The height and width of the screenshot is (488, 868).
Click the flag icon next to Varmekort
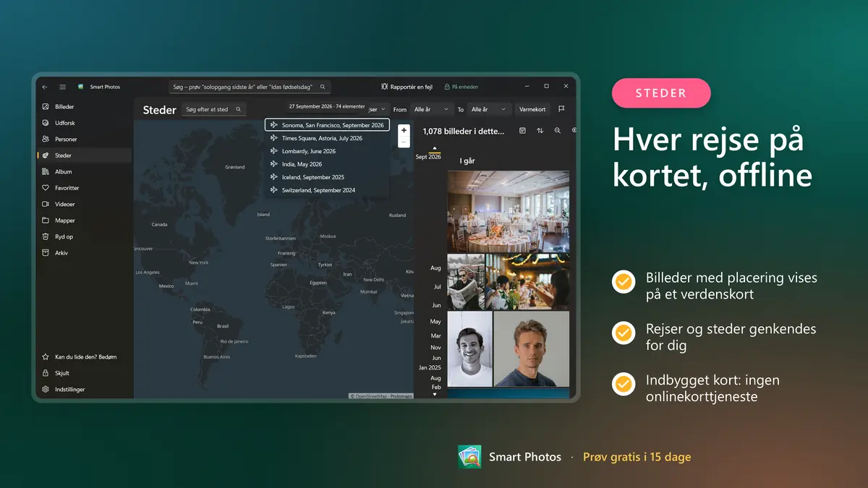coord(561,109)
